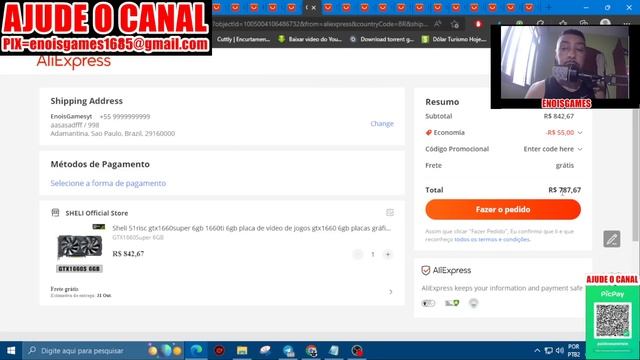Click the Fazer o pedido button
The image size is (640, 360).
point(503,209)
